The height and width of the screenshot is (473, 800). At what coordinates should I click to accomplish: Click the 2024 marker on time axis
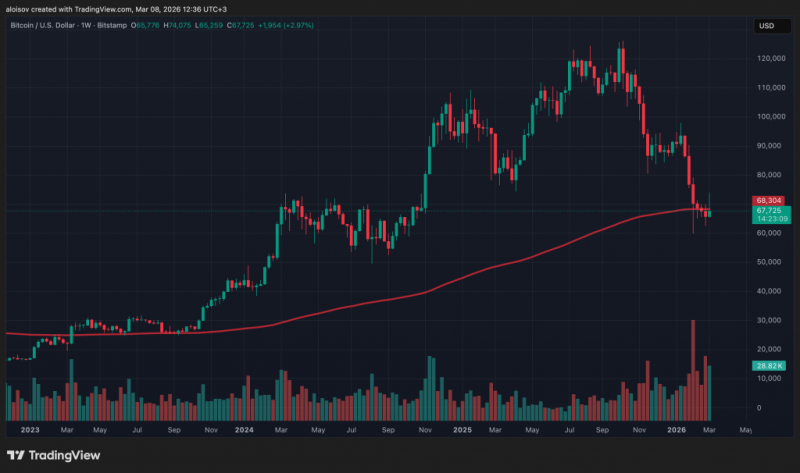pos(244,430)
